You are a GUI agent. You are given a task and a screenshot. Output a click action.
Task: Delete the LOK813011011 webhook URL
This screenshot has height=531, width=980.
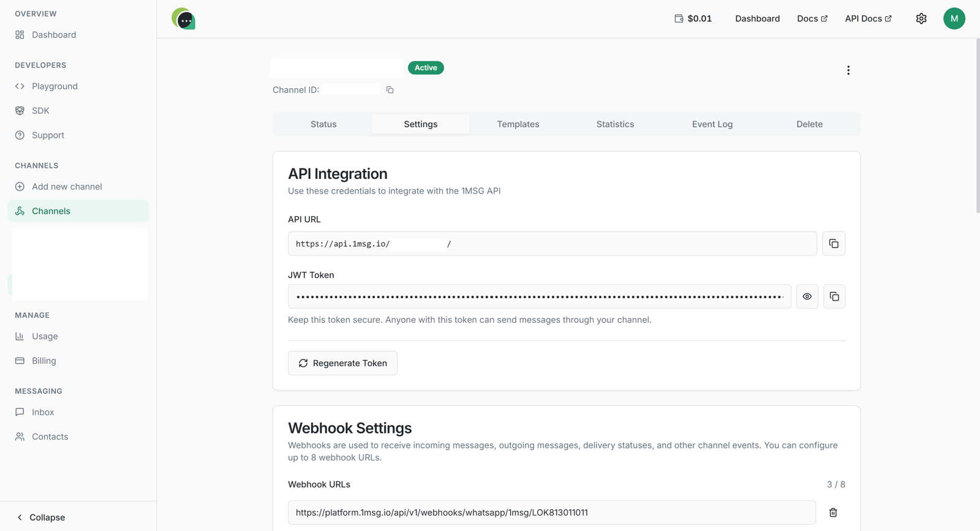click(833, 513)
